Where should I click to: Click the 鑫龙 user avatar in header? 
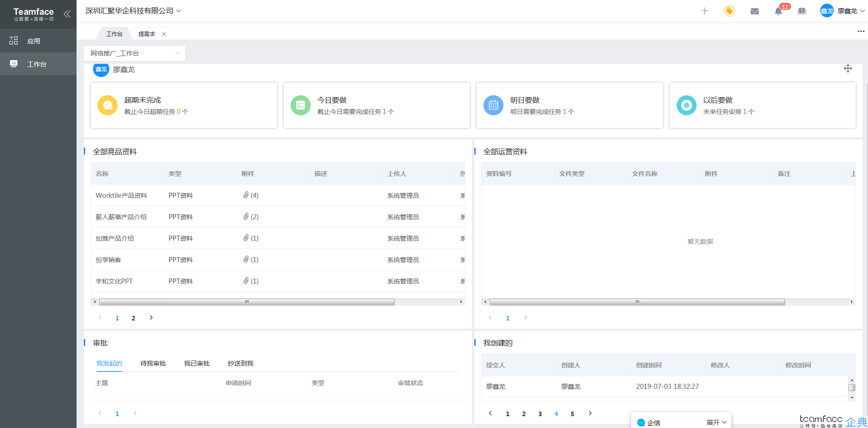point(827,10)
